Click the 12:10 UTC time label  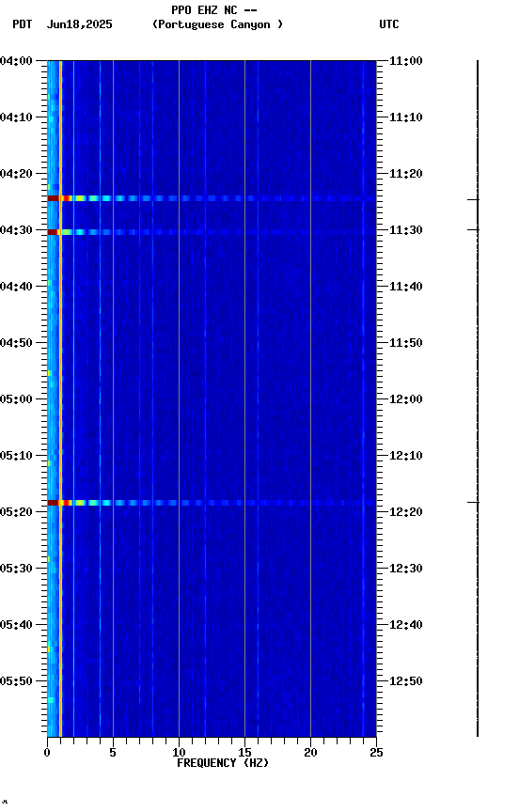pyautogui.click(x=405, y=456)
